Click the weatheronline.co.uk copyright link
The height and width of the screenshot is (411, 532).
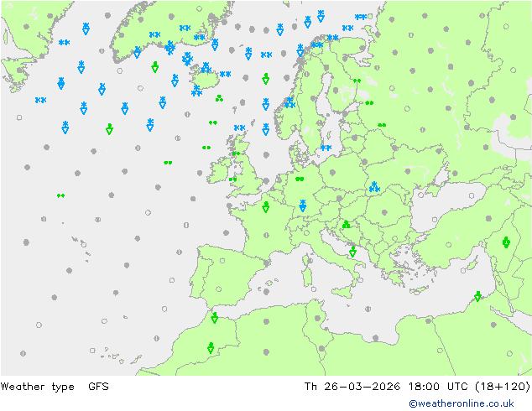[462, 403]
